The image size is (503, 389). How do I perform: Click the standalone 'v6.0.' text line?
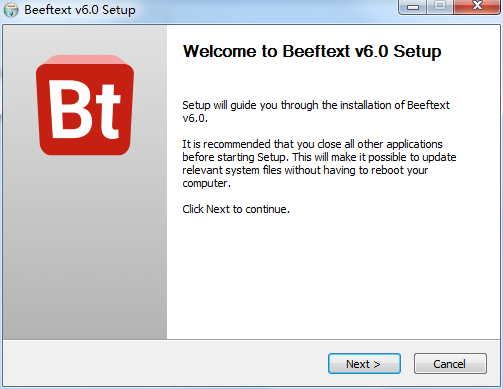[x=195, y=118]
